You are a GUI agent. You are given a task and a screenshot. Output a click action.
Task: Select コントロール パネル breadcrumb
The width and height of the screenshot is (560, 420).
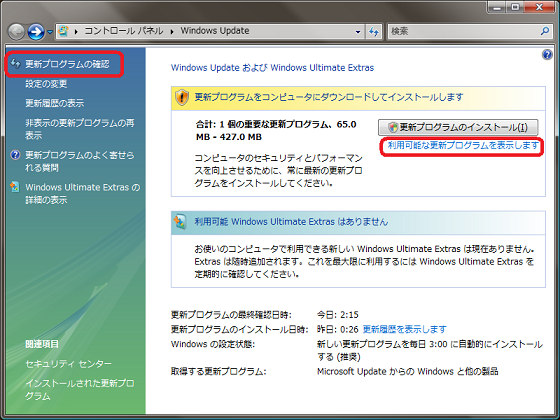click(x=124, y=31)
